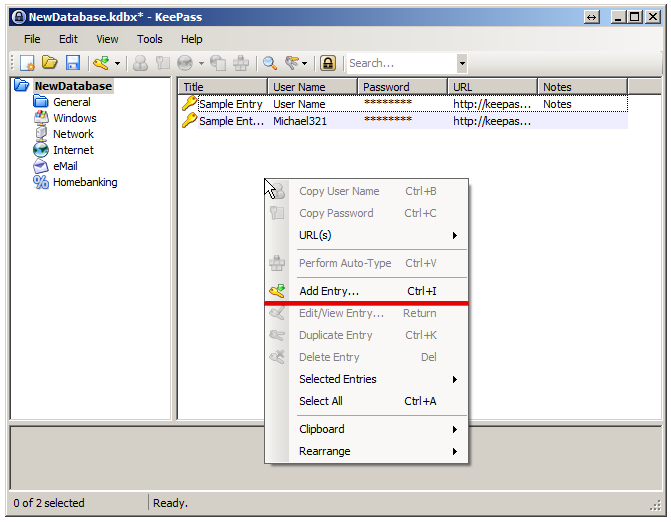Viewport: 671px width, 522px height.
Task: Sort entries by Title column header
Action: (222, 87)
